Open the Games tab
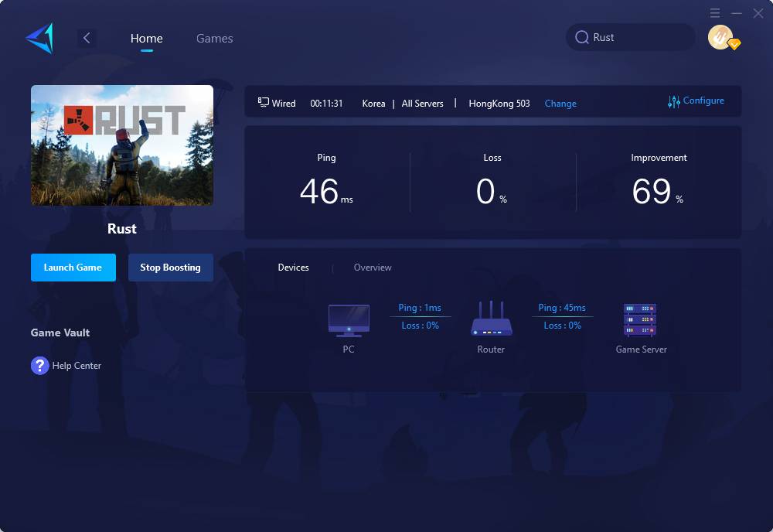The width and height of the screenshot is (773, 532). tap(214, 39)
